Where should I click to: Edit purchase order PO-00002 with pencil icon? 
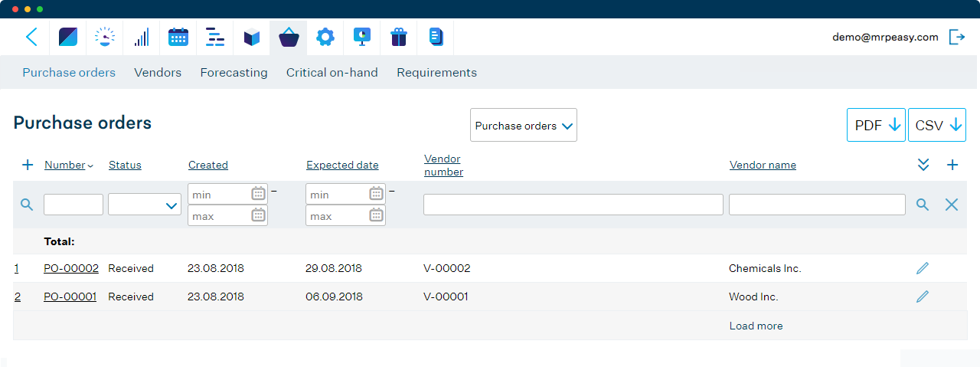pyautogui.click(x=923, y=268)
